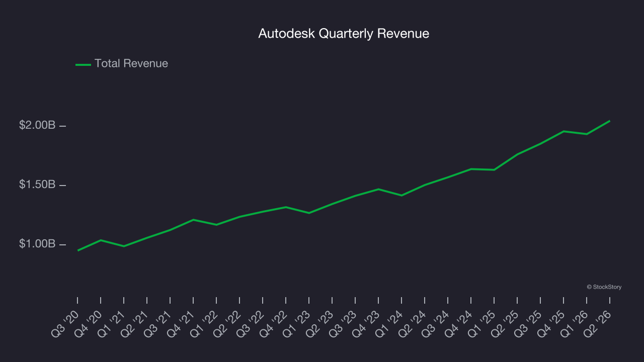Click the $2.00B y-axis label
Image resolution: width=644 pixels, height=362 pixels.
(37, 125)
